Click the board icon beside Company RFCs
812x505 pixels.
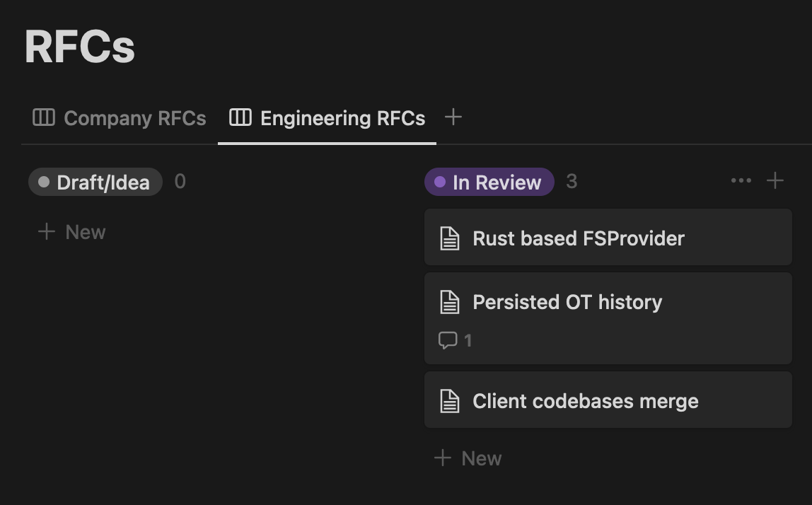point(44,117)
